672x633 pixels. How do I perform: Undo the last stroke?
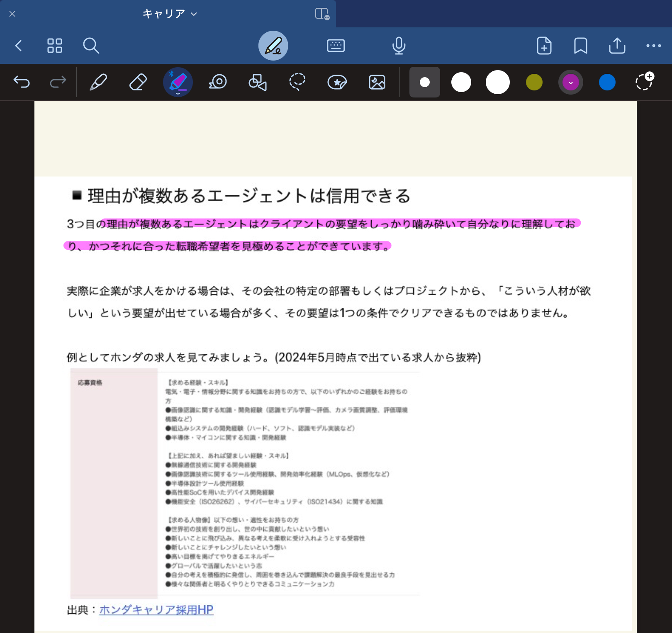tap(22, 82)
